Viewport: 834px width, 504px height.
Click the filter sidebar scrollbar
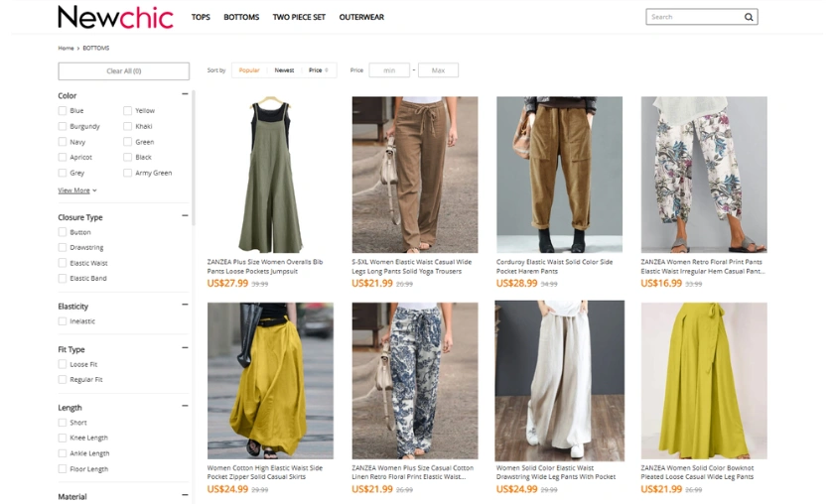[x=194, y=158]
